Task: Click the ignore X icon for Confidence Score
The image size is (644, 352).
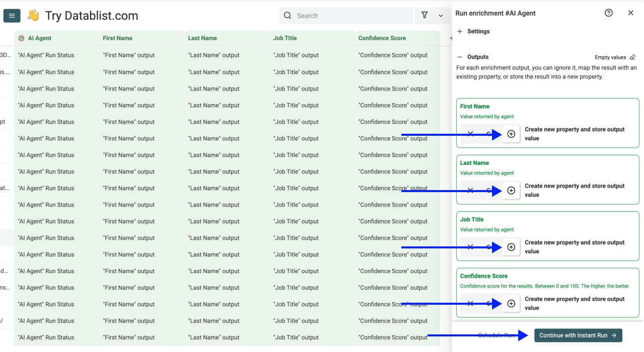Action: click(x=470, y=303)
